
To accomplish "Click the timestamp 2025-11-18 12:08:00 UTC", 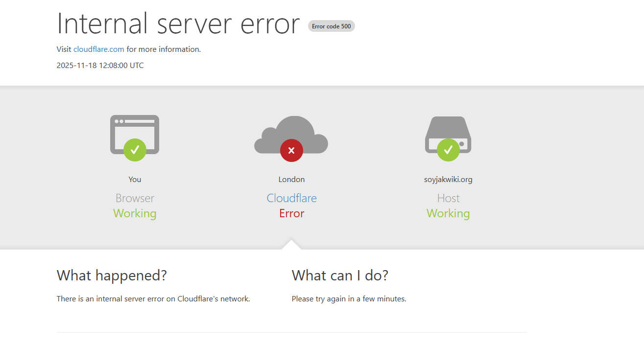I will pos(100,66).
